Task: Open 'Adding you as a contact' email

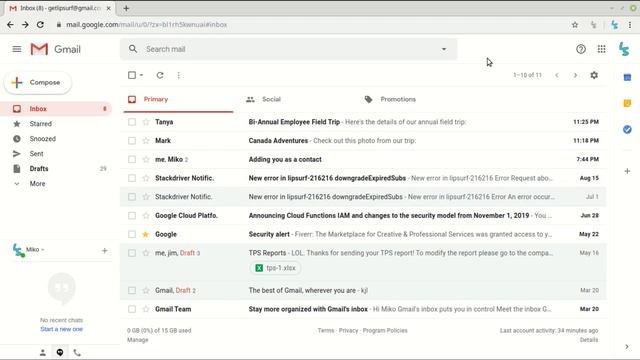Action: (363, 159)
